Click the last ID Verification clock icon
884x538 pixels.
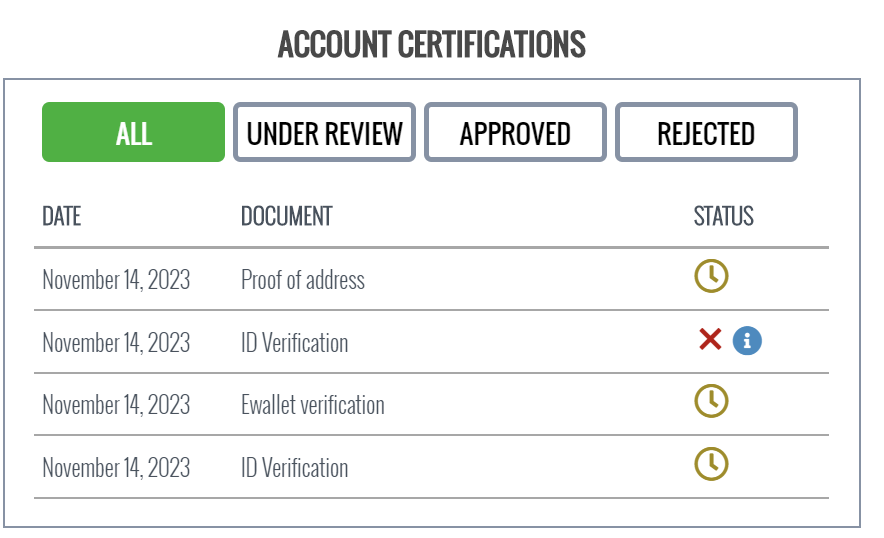[x=711, y=464]
